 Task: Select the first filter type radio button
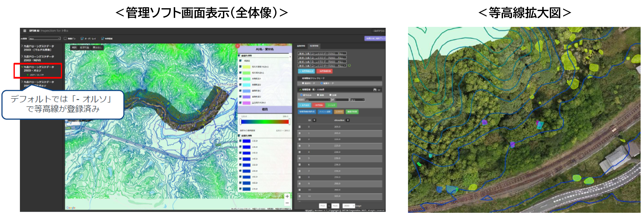coord(301,95)
